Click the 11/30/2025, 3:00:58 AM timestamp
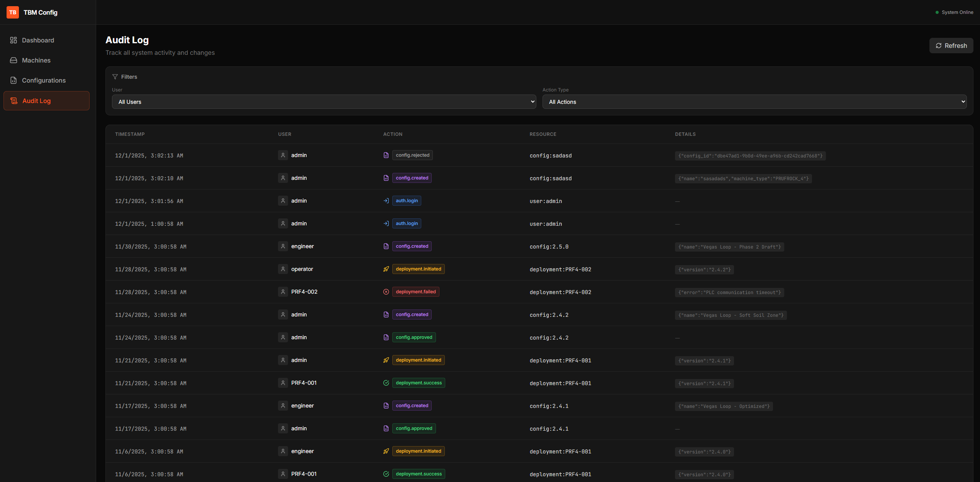 pos(151,247)
